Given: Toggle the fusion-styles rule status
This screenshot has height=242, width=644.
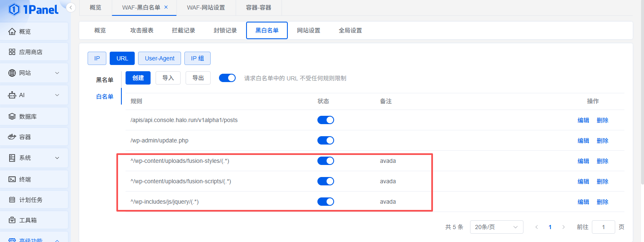Looking at the screenshot, I should (x=326, y=161).
